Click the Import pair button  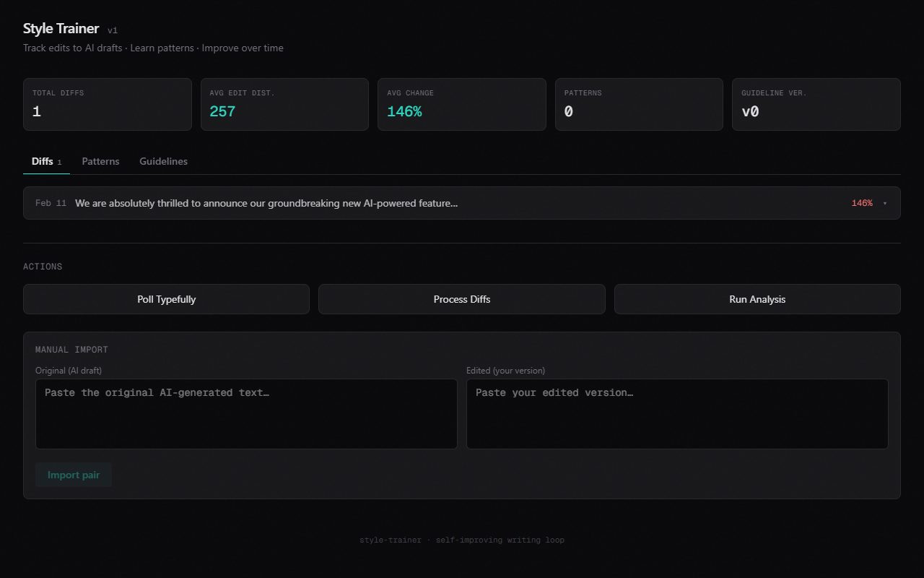74,475
